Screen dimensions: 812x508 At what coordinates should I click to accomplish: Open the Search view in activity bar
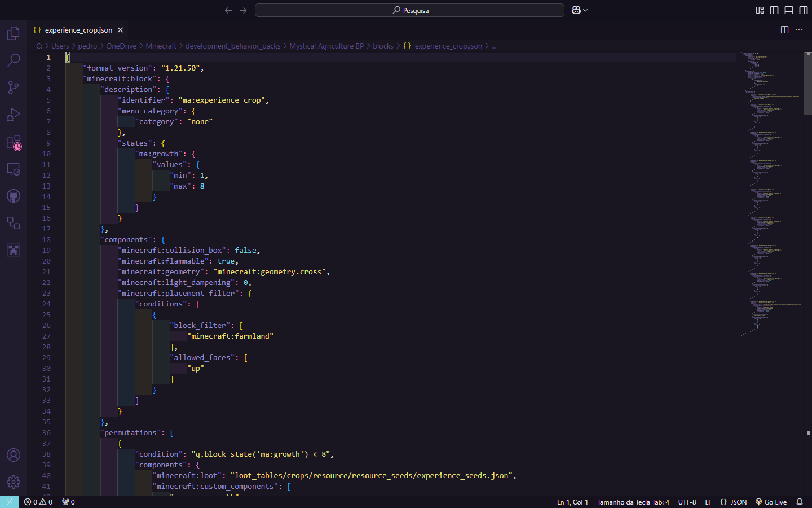pyautogui.click(x=14, y=60)
